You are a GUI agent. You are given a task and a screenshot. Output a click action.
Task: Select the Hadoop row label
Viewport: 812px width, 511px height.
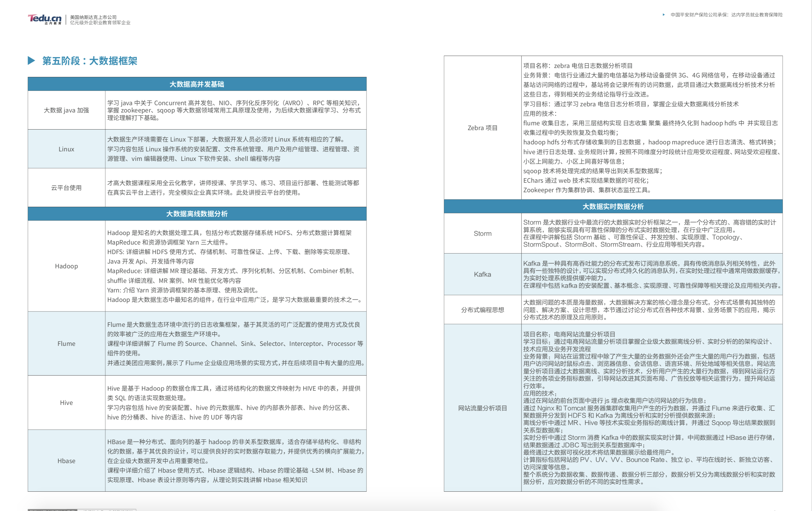click(67, 266)
